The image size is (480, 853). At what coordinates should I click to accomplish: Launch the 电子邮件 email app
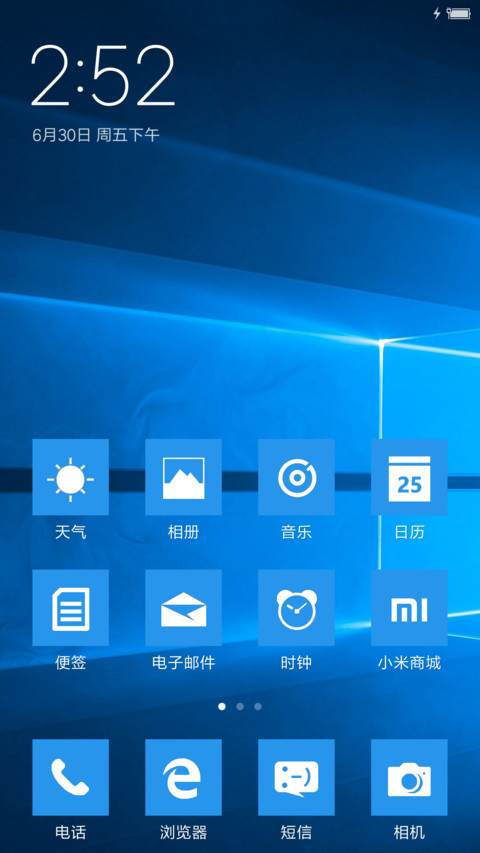click(183, 608)
